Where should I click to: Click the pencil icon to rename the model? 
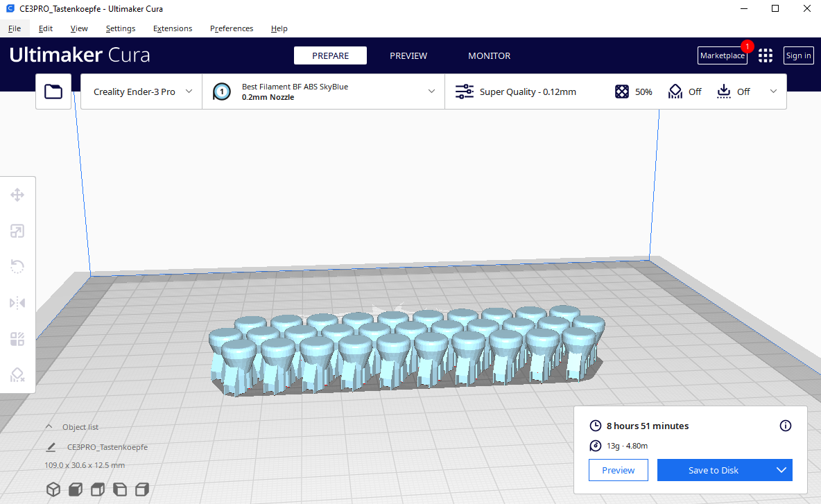tap(51, 447)
